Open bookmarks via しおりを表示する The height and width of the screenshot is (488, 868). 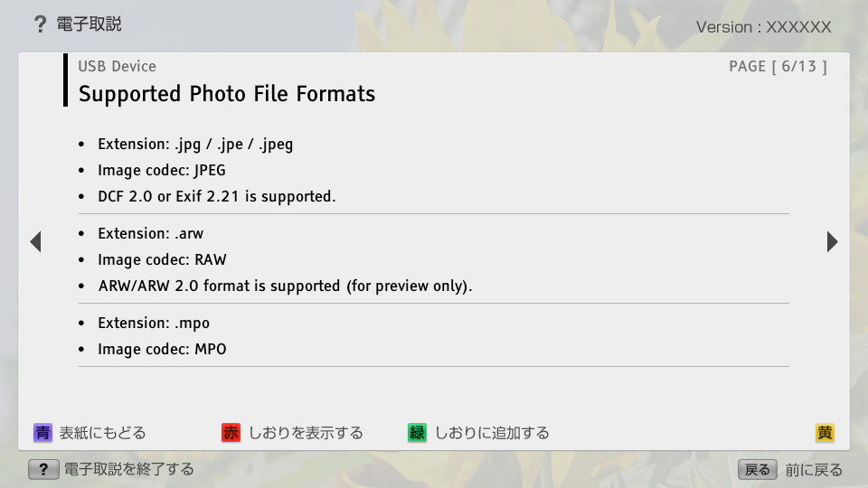point(305,433)
